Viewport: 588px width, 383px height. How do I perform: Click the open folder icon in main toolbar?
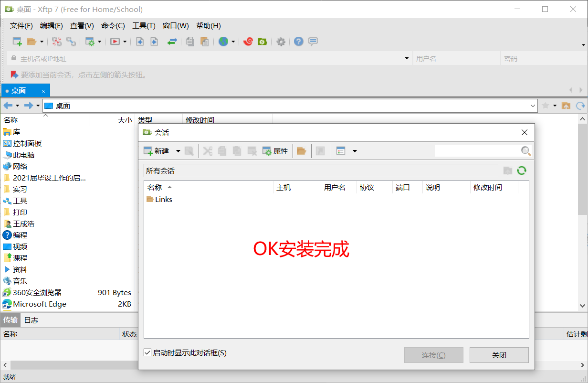31,42
